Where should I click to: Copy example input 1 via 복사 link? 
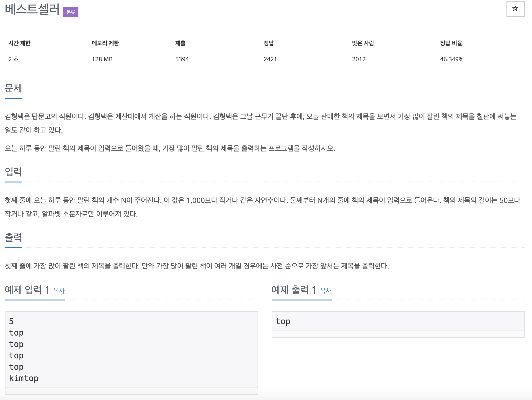[59, 291]
